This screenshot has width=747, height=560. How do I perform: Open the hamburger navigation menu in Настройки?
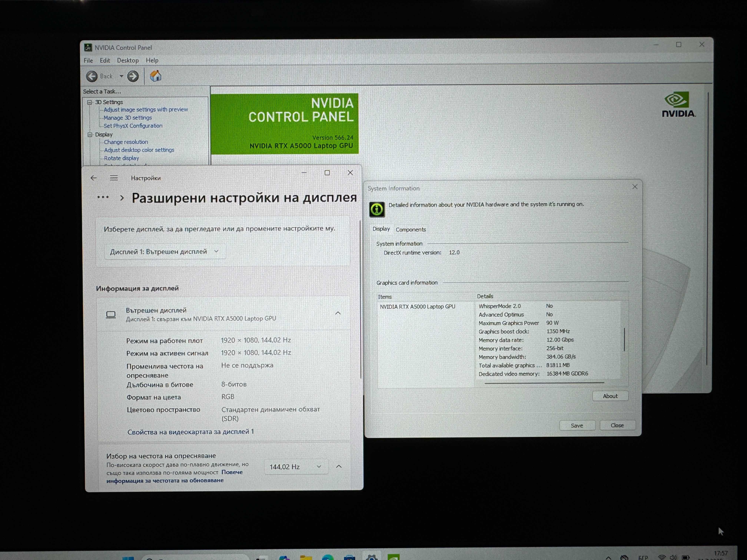click(114, 178)
